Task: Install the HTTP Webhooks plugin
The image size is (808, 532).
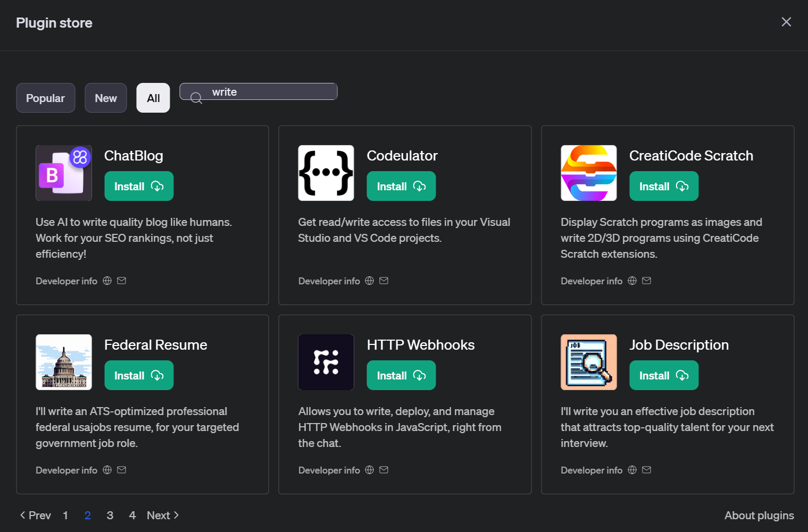Action: pos(401,375)
